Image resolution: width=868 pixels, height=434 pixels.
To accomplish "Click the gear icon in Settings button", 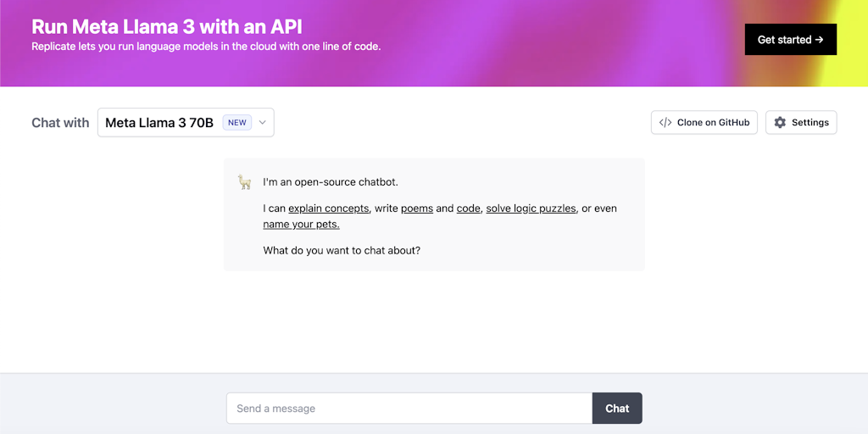I will point(780,122).
